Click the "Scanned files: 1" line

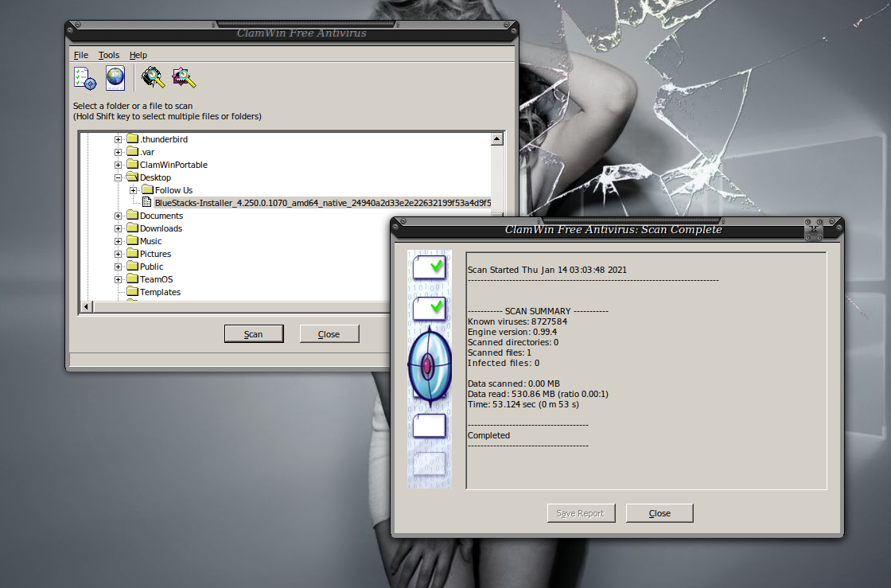pos(500,352)
